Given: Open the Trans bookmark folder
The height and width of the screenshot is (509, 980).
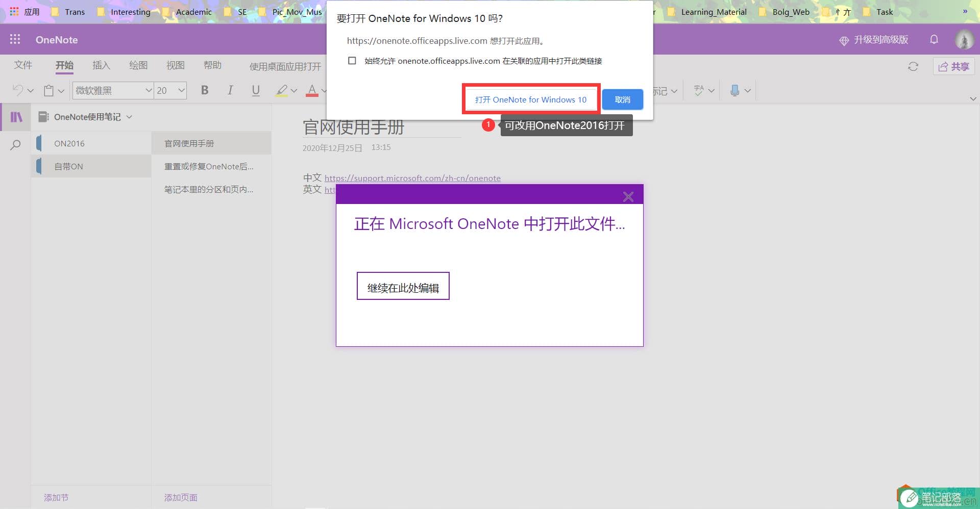Looking at the screenshot, I should point(68,12).
